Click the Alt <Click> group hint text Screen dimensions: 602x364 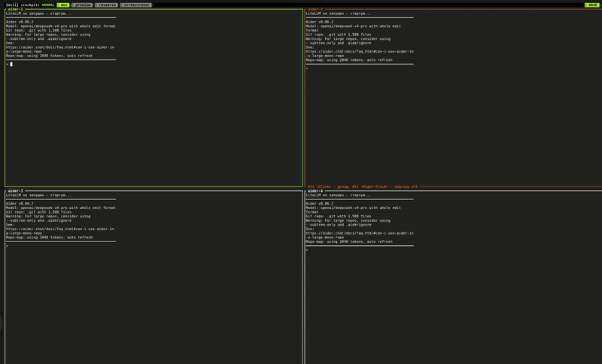pos(363,187)
